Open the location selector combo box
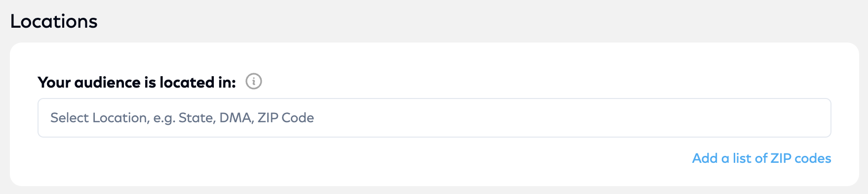This screenshot has width=868, height=194. (434, 118)
